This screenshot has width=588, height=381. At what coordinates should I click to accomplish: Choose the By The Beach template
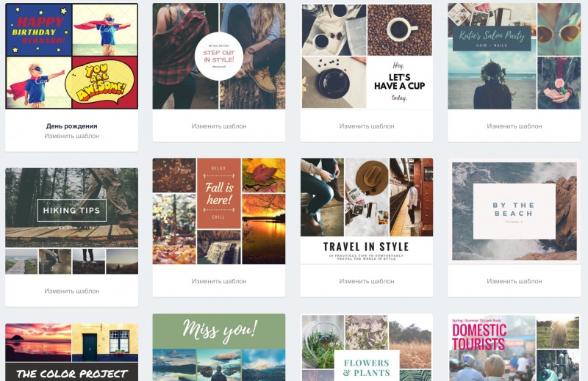coord(514,211)
